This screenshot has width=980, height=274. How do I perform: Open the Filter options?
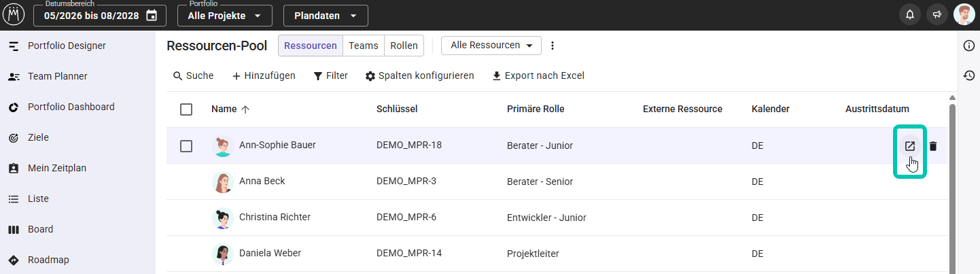coord(331,75)
